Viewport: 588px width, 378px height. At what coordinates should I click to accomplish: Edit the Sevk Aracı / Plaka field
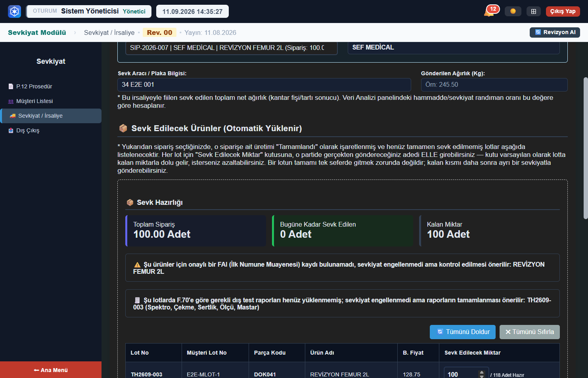point(264,85)
